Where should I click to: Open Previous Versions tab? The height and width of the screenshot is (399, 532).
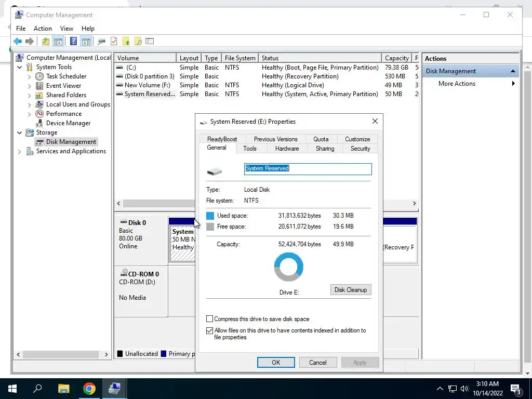tap(275, 139)
